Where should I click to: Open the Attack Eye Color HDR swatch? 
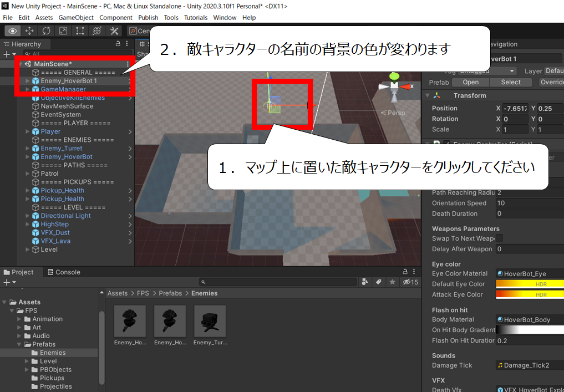tap(530, 294)
